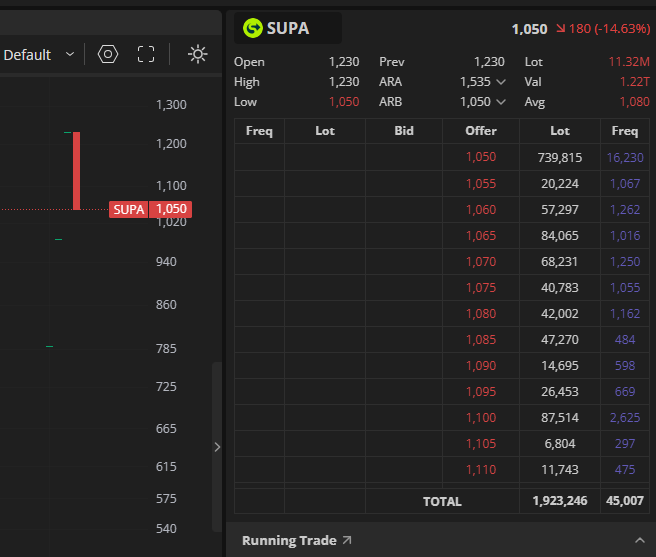Click lot value 739,815
656x557 pixels.
point(560,158)
